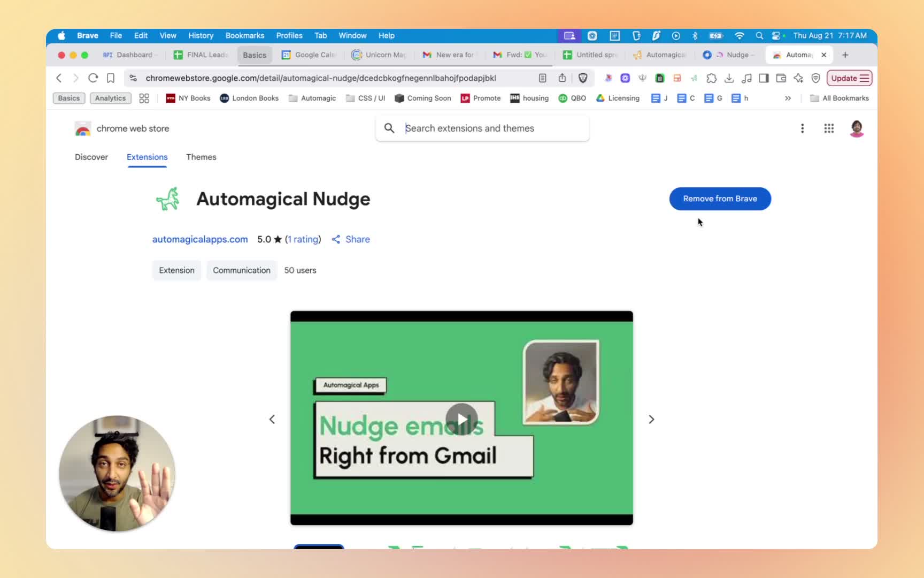Click the bookmark page icon
The image size is (924, 578).
[111, 78]
